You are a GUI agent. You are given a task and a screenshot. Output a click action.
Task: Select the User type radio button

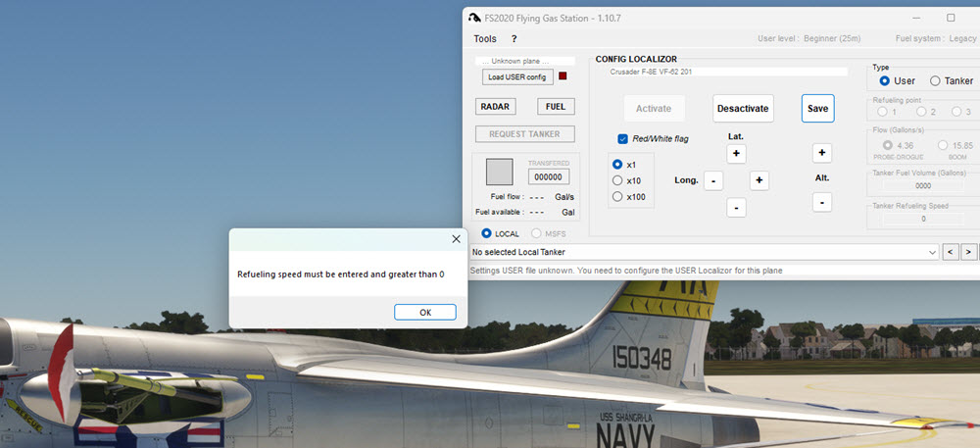[884, 81]
